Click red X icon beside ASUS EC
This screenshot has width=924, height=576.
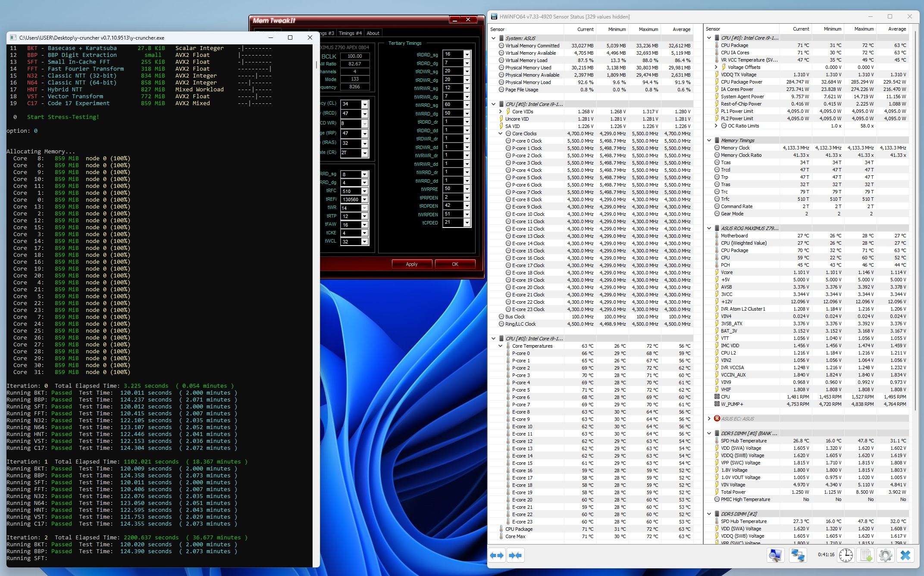(717, 418)
